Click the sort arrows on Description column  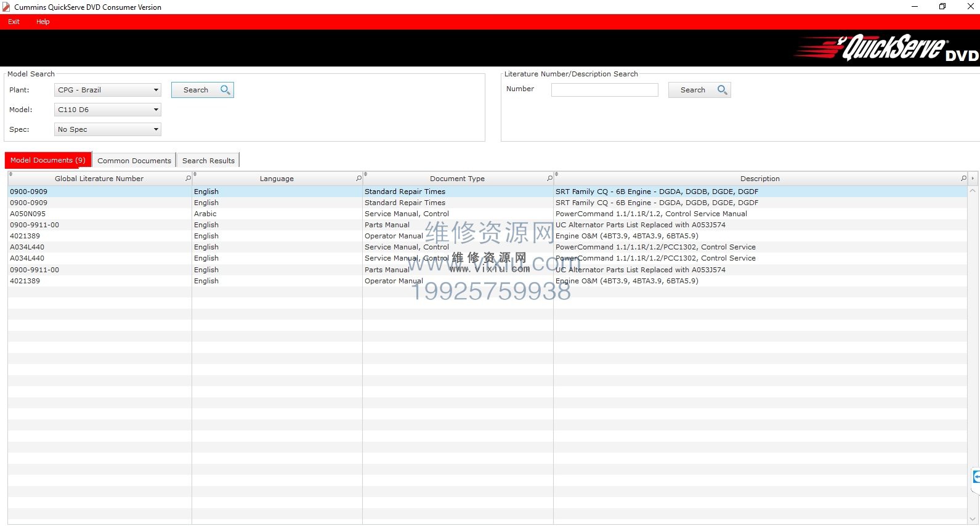(x=556, y=174)
